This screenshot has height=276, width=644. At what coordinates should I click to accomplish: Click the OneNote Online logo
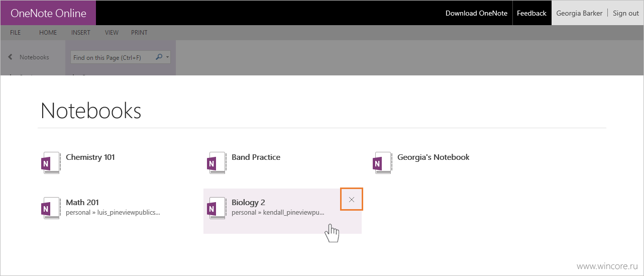(x=48, y=13)
